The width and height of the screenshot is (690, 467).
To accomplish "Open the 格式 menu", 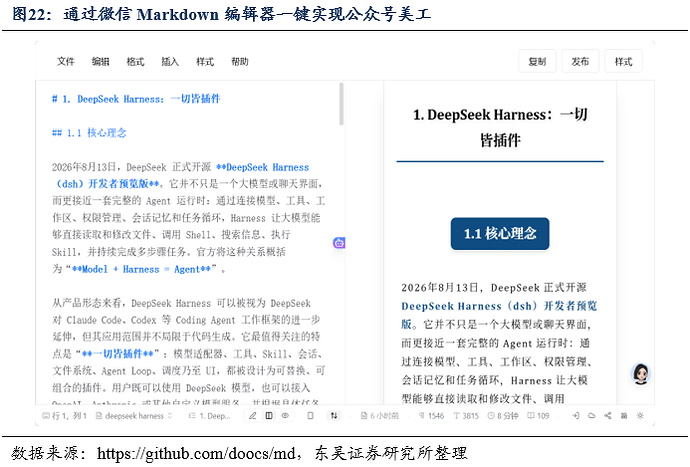I will (x=135, y=62).
